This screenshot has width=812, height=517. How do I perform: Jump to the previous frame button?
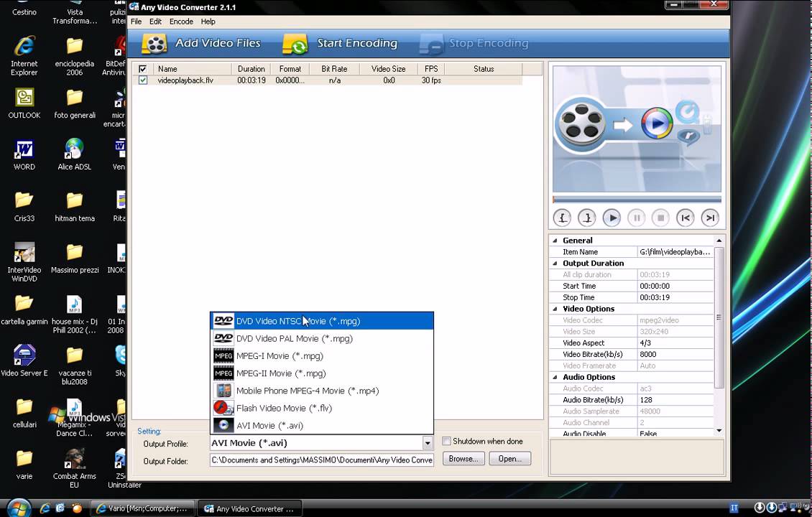685,218
